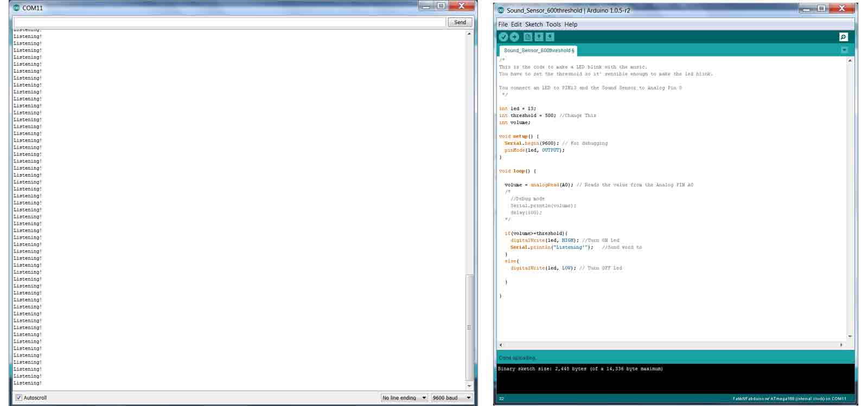868x406 pixels.
Task: Create a new sketch with the New icon
Action: (528, 37)
